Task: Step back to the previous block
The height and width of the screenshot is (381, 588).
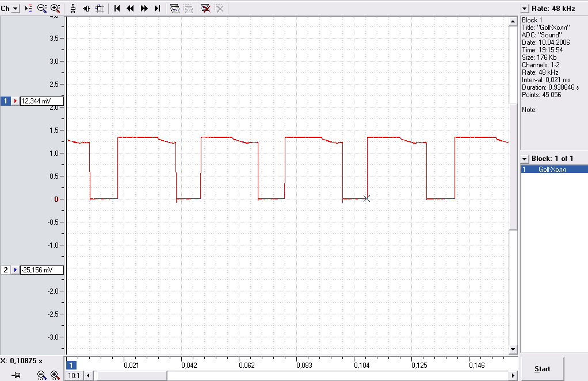Action: click(x=130, y=8)
